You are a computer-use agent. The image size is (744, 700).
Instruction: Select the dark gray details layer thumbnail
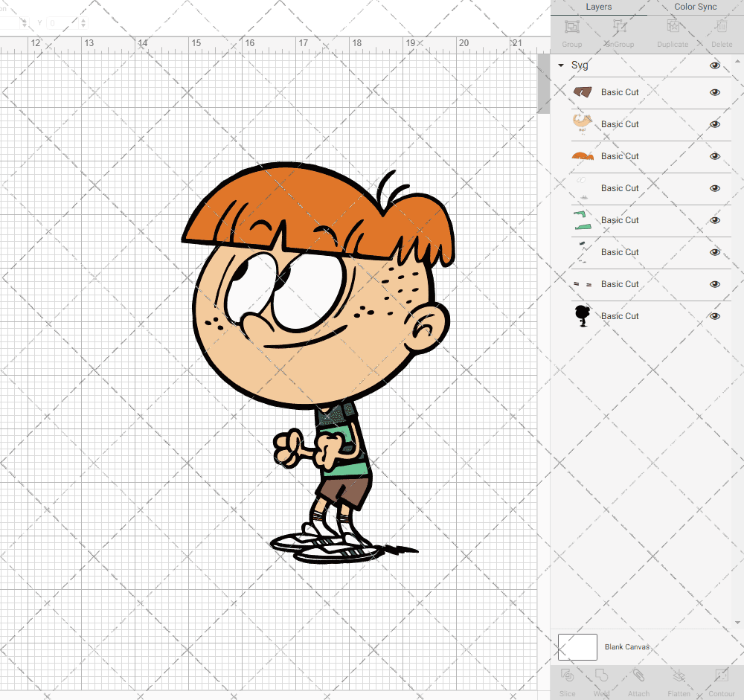pos(583,252)
